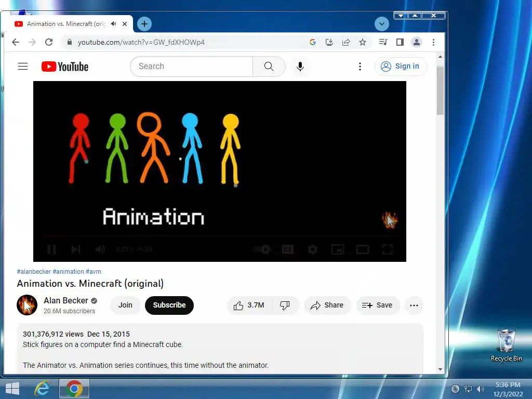Image resolution: width=532 pixels, height=399 pixels.
Task: Click the Join button
Action: tap(125, 305)
